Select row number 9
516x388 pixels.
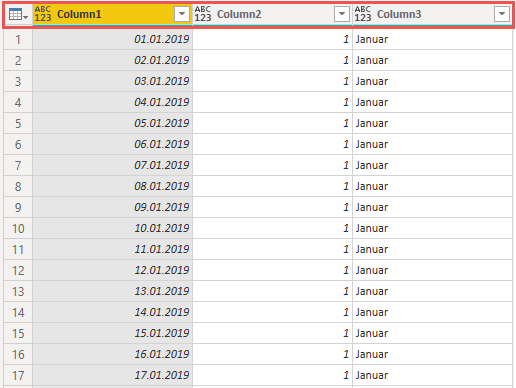tap(18, 207)
